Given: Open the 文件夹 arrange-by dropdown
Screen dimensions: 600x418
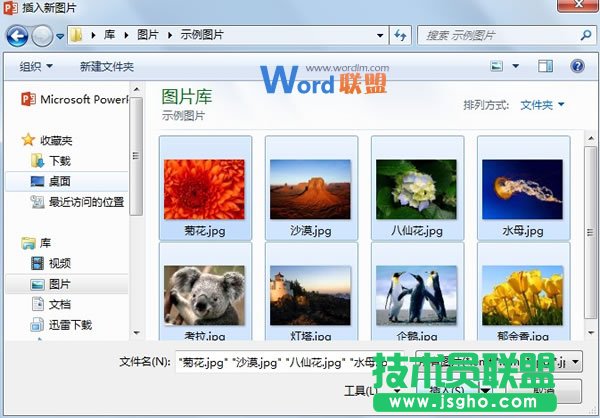Looking at the screenshot, I should point(542,105).
